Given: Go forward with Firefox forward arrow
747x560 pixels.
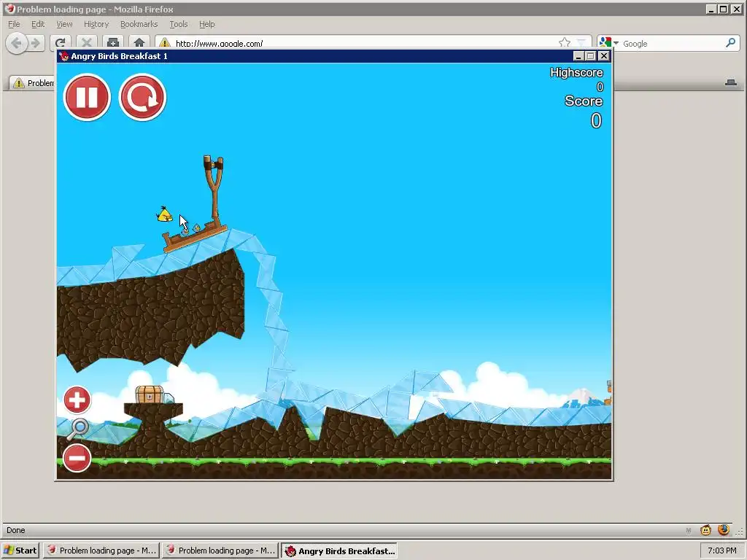Looking at the screenshot, I should click(36, 43).
